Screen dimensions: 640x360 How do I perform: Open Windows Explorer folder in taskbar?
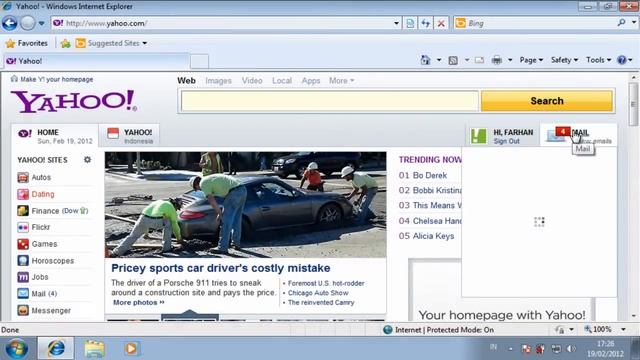[94, 349]
